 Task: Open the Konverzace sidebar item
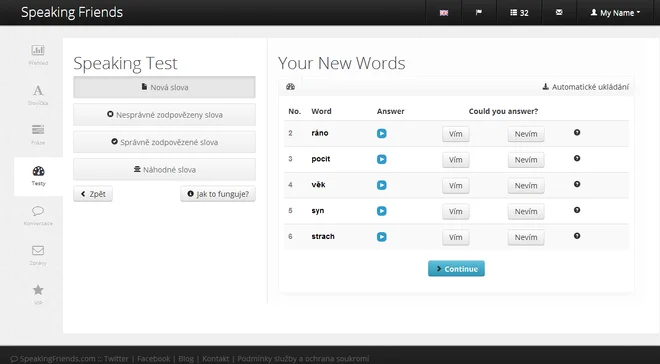(38, 215)
